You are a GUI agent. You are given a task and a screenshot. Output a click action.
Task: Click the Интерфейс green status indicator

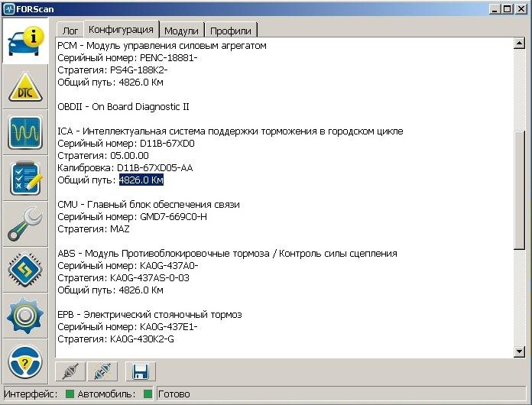click(70, 394)
